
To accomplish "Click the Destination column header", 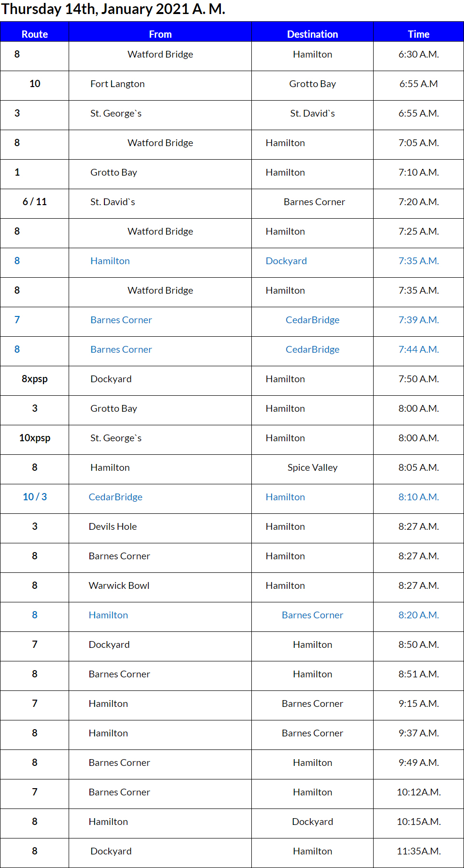I will tap(312, 34).
